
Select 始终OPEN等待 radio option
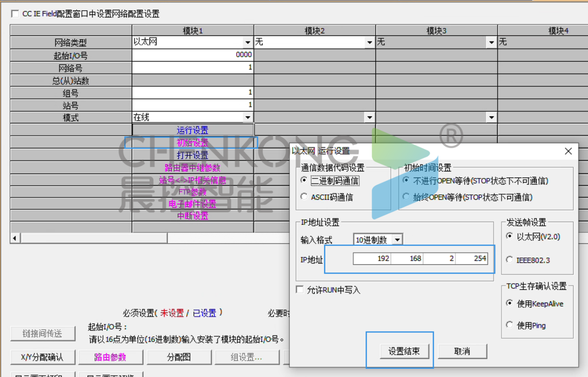(406, 197)
